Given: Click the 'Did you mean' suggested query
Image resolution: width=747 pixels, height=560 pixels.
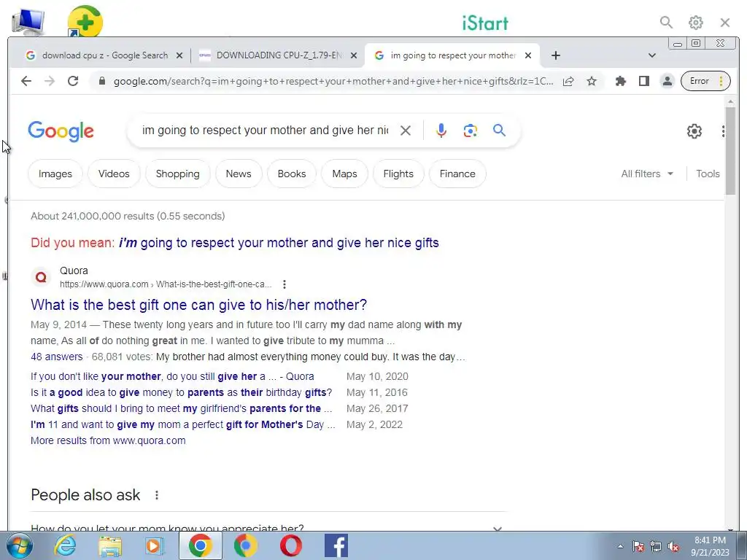Looking at the screenshot, I should coord(279,243).
